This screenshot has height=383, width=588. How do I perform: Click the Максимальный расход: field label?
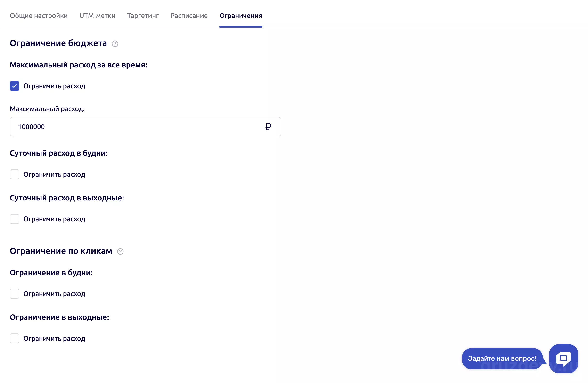tap(47, 109)
